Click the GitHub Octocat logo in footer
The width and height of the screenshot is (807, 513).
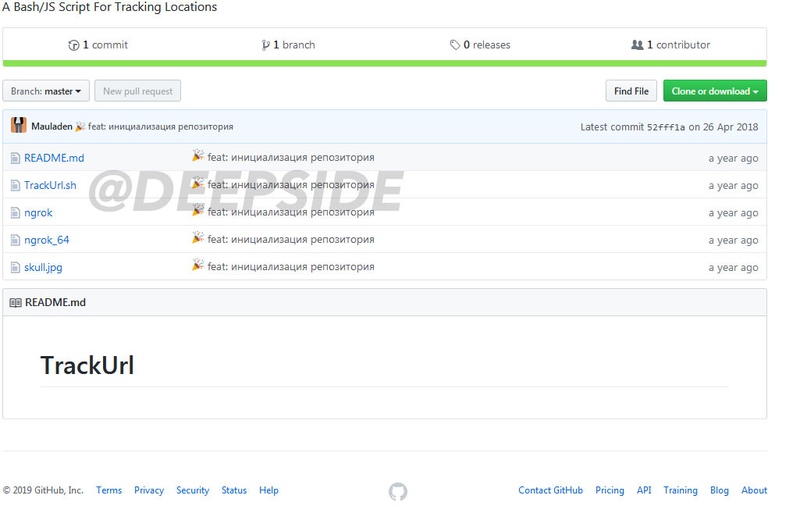tap(398, 491)
